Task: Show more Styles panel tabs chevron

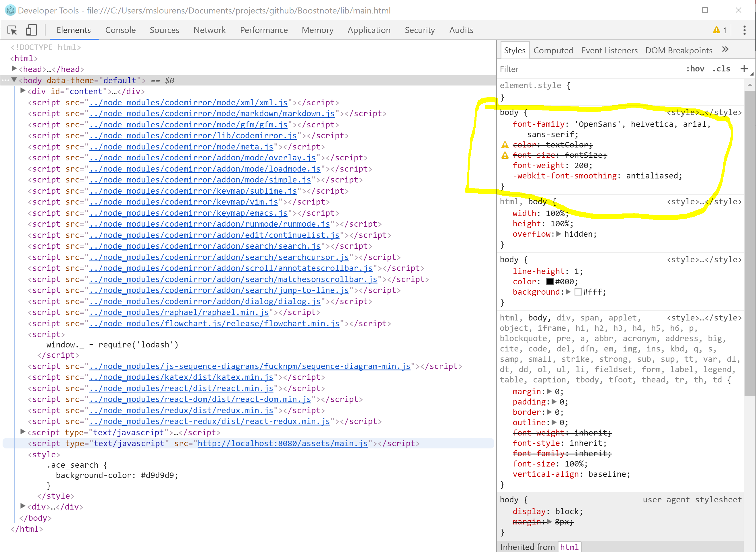Action: click(725, 49)
